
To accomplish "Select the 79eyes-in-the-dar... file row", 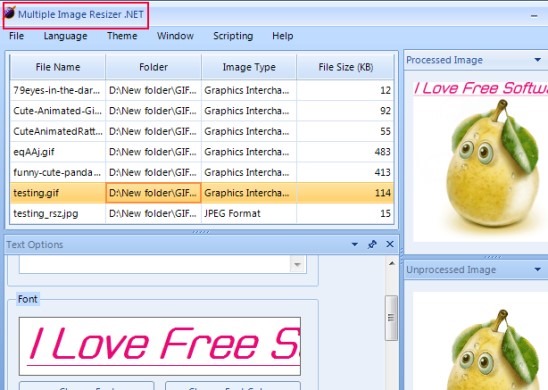I will [x=202, y=91].
